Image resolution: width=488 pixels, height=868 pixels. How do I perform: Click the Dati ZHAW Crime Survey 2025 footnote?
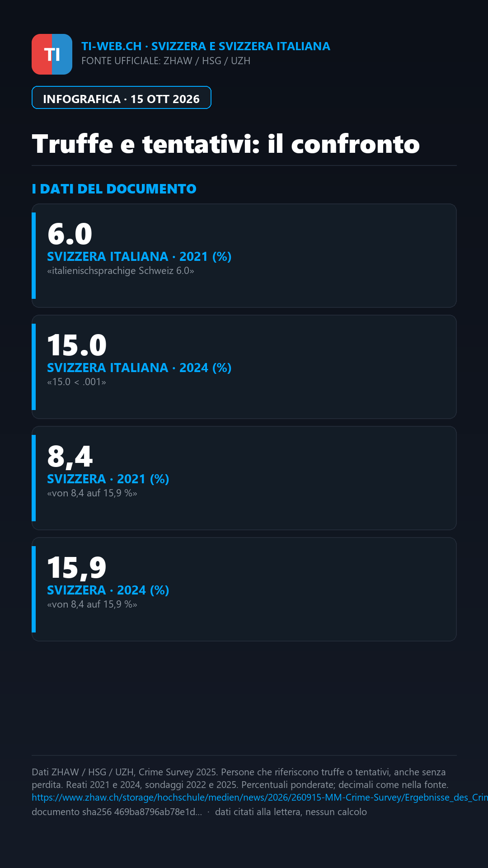coord(240,778)
